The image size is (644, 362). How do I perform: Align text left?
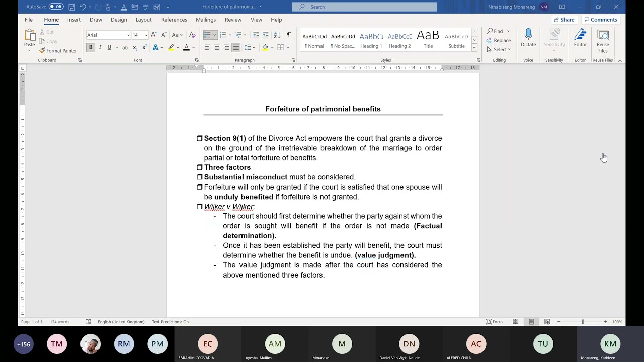point(207,47)
